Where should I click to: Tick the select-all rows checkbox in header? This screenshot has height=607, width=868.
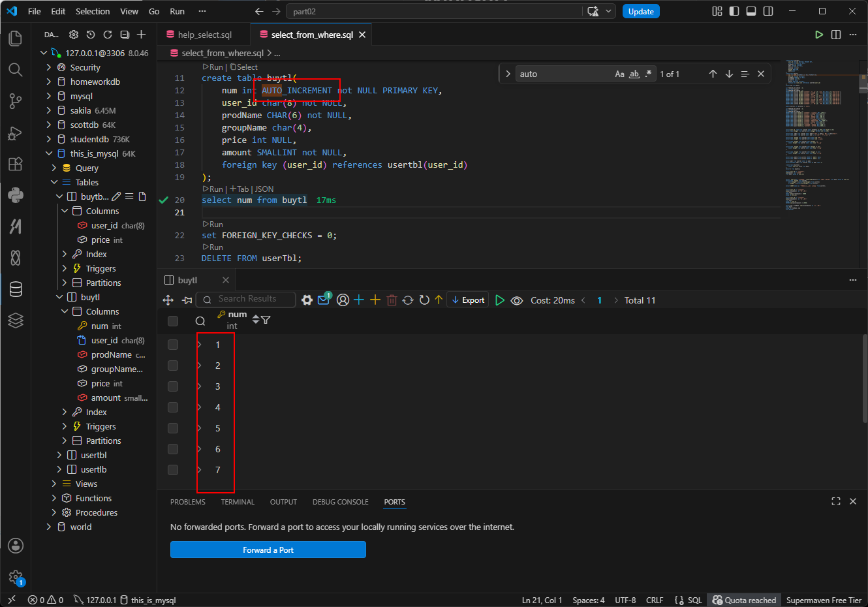pos(173,320)
